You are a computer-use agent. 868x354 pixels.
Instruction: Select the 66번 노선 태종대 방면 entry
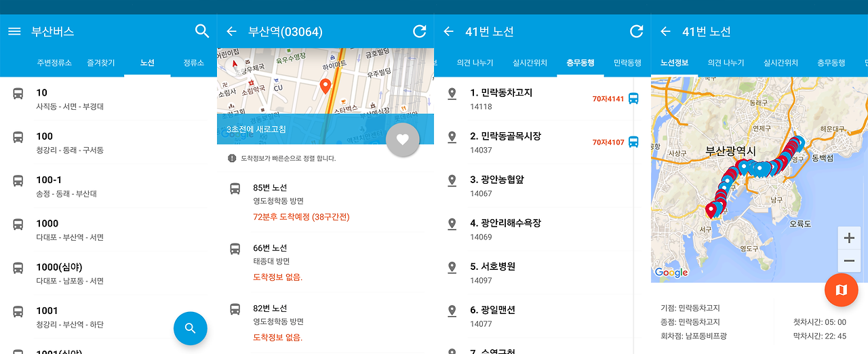(x=325, y=262)
